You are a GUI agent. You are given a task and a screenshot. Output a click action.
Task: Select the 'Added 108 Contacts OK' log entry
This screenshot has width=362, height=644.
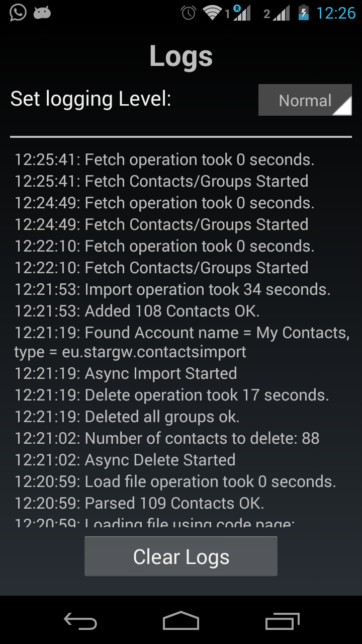[137, 311]
